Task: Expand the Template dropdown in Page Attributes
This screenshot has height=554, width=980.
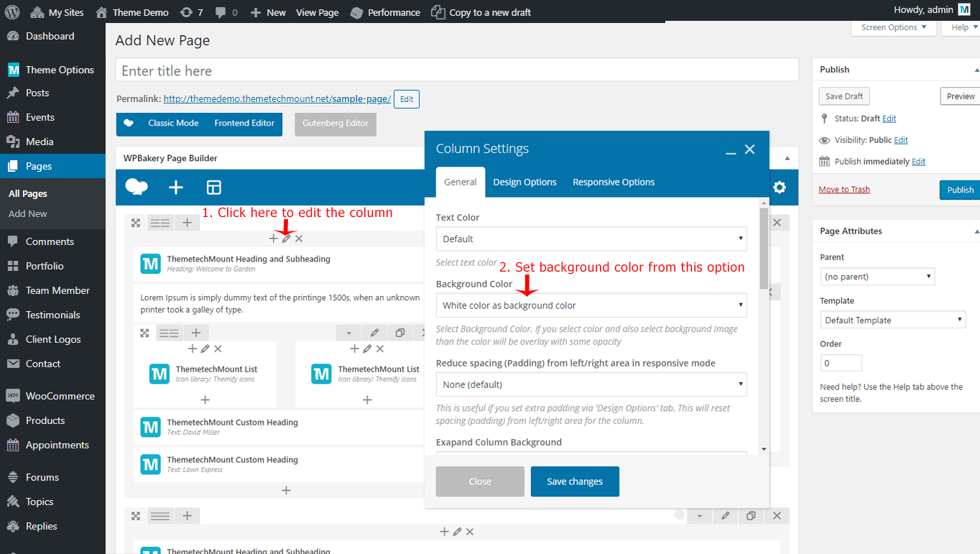Action: pyautogui.click(x=892, y=320)
